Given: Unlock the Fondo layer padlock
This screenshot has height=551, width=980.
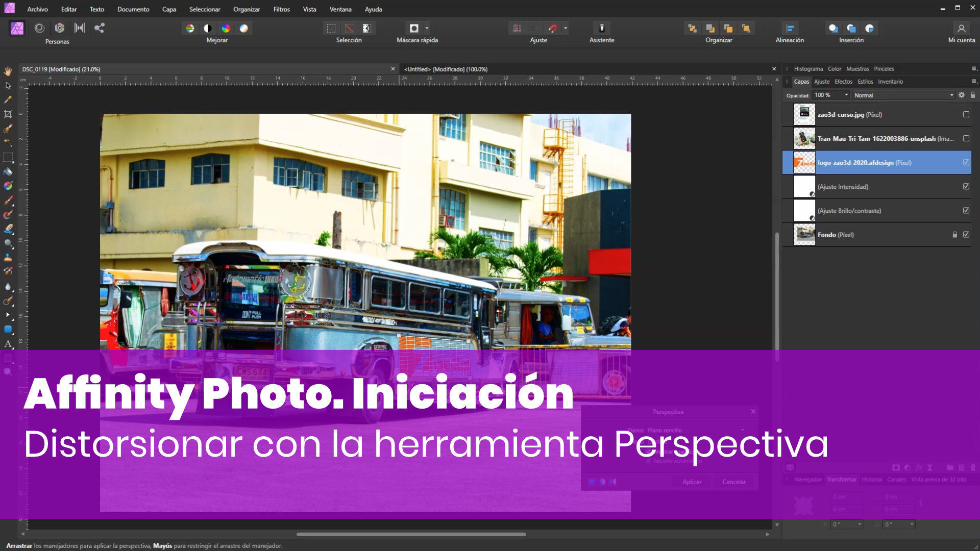Looking at the screenshot, I should coord(954,235).
